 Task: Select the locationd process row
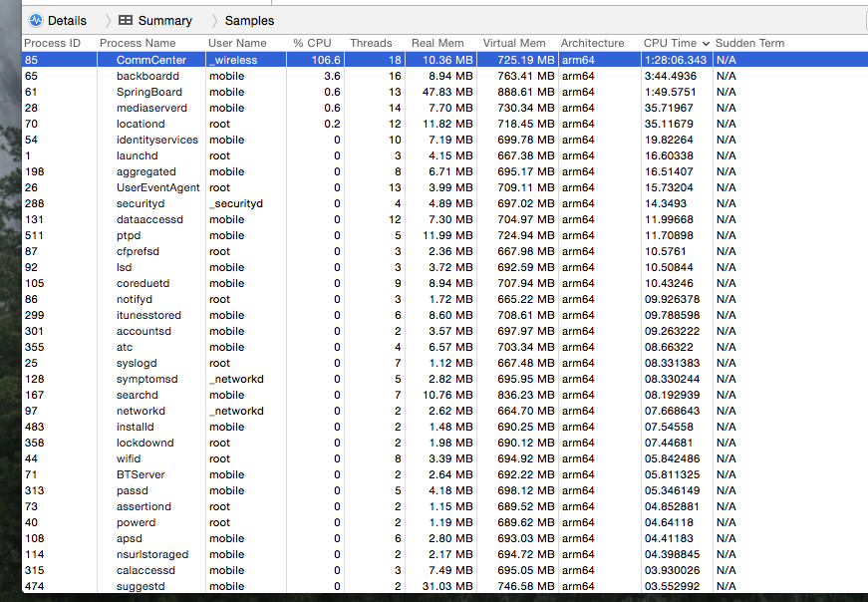(x=444, y=124)
